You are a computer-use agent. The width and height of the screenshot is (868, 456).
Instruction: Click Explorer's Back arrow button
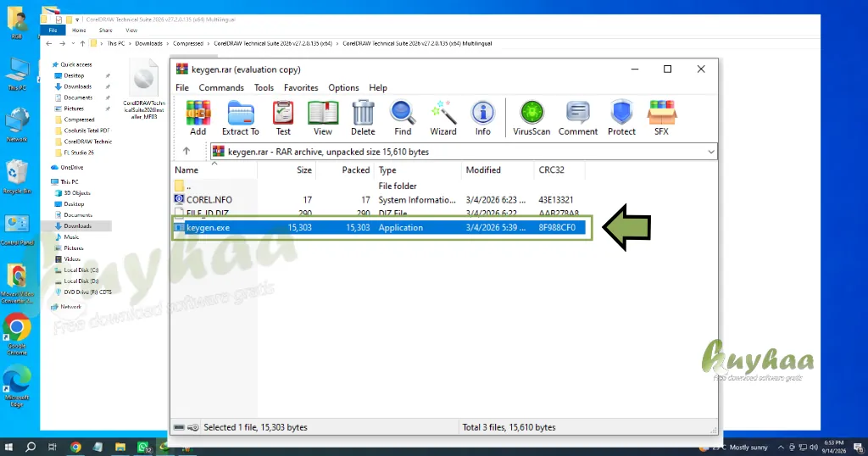(x=49, y=43)
